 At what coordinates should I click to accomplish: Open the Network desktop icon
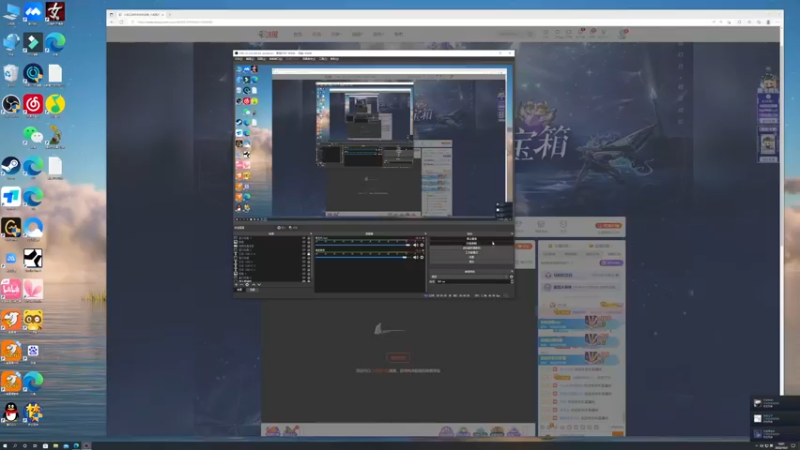pyautogui.click(x=11, y=42)
